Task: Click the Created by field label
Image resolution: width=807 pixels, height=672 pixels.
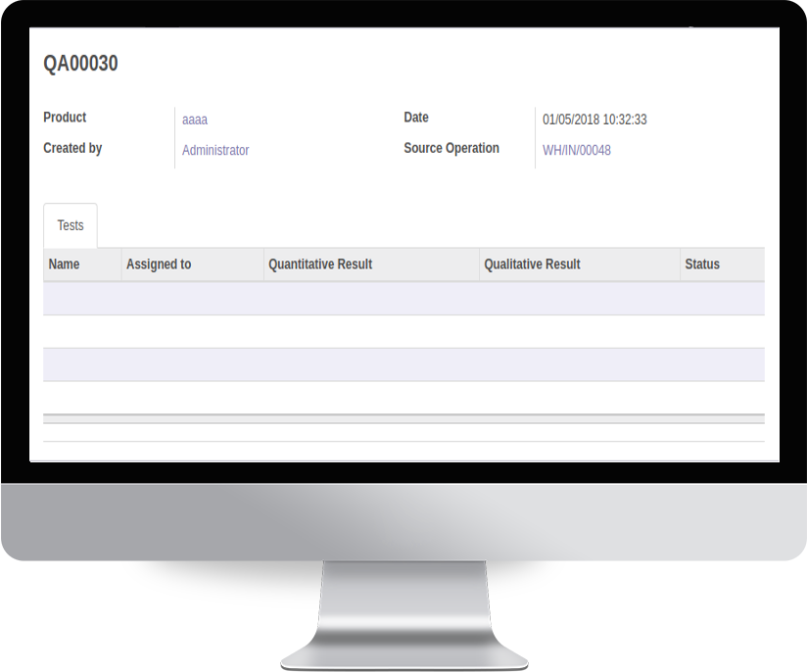Action: point(72,148)
